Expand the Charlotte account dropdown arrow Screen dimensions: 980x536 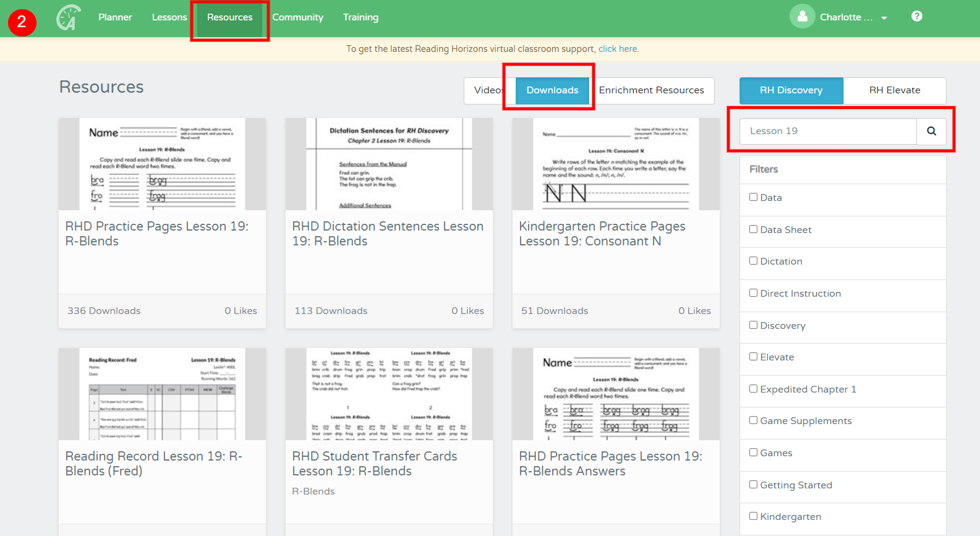(884, 18)
